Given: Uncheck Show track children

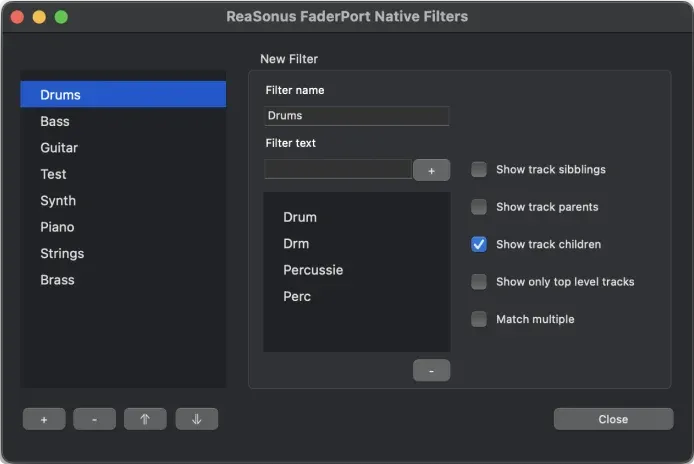Looking at the screenshot, I should (479, 244).
